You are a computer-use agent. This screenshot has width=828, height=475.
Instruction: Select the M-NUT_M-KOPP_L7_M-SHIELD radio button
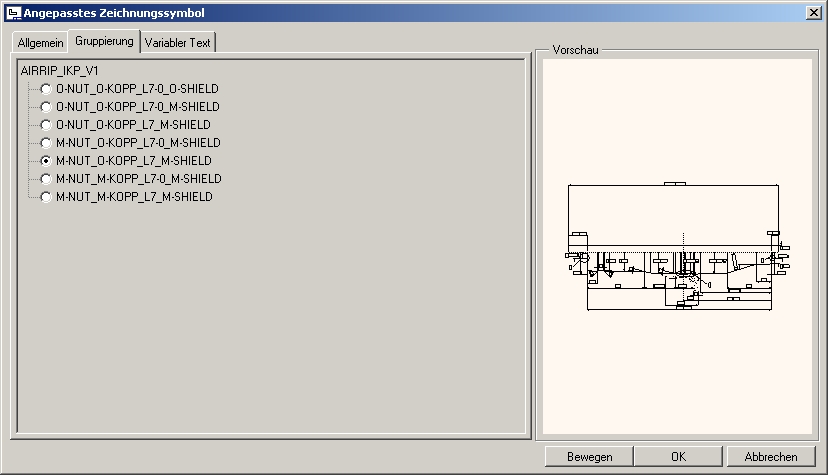[x=46, y=197]
